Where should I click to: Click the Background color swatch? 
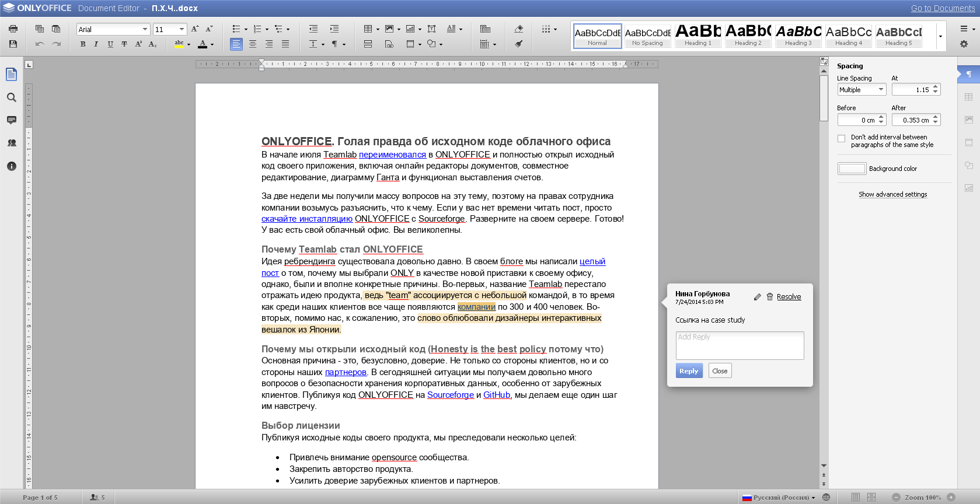click(852, 169)
